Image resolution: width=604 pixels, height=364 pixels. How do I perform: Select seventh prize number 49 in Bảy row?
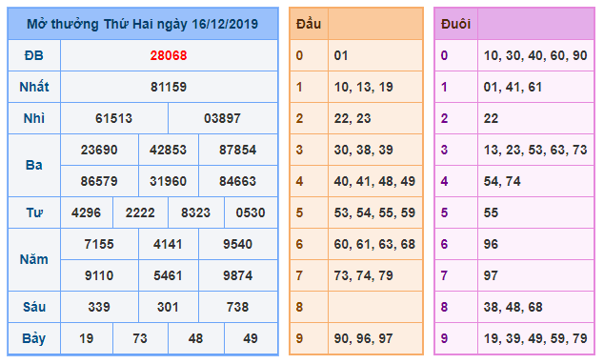[251, 338]
